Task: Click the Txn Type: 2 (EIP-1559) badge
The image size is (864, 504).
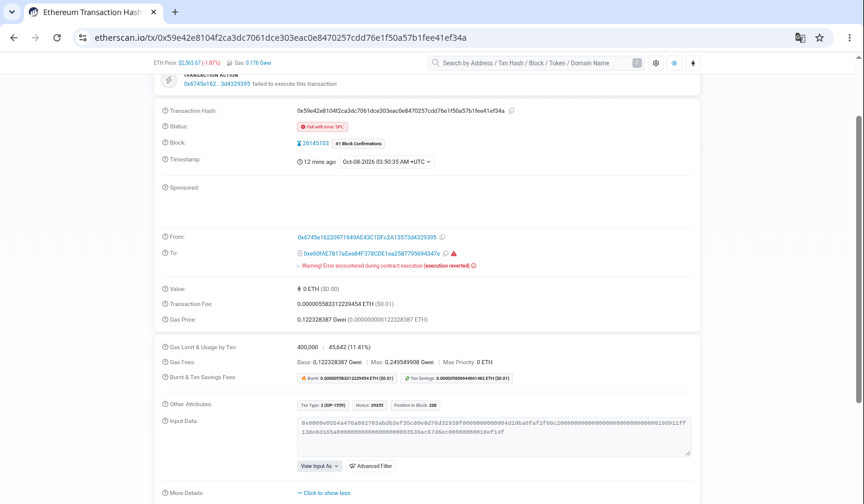Action: point(323,406)
